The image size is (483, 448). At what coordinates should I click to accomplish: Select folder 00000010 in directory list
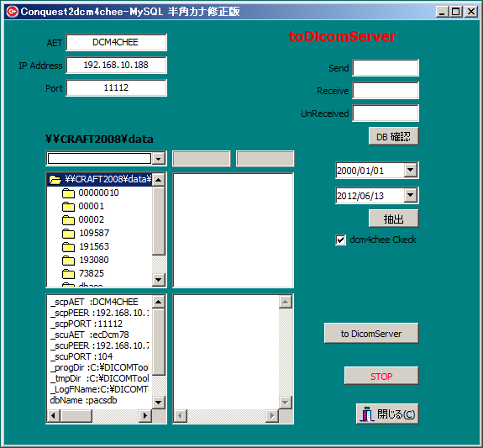coord(98,193)
